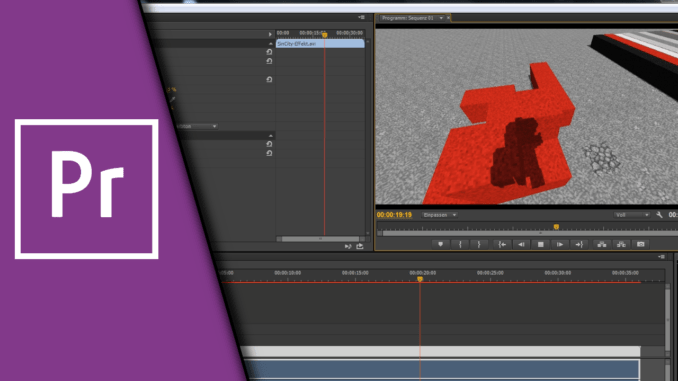This screenshot has width=678, height=381.
Task: Click the program monitor zoom scroll bar
Action: tap(530, 234)
